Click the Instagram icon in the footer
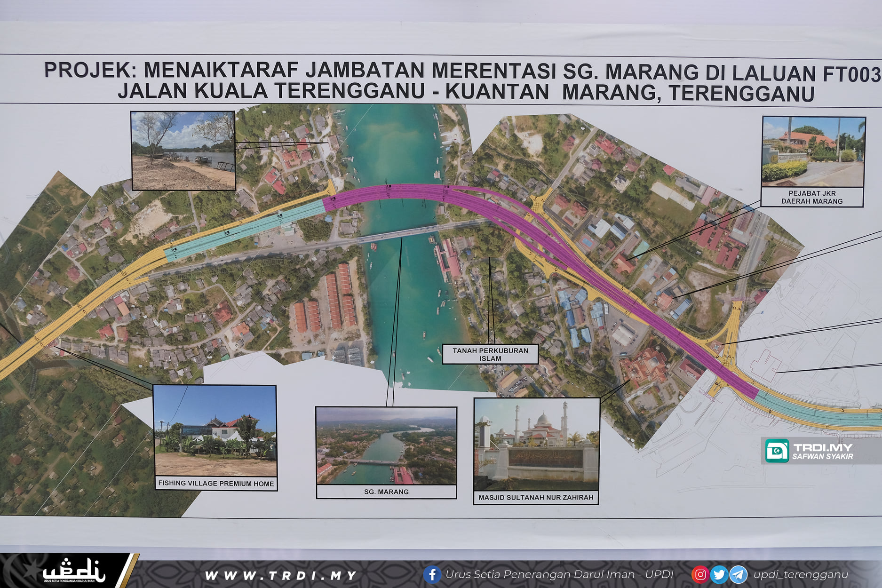Viewport: 882px width, 588px height. tap(700, 574)
